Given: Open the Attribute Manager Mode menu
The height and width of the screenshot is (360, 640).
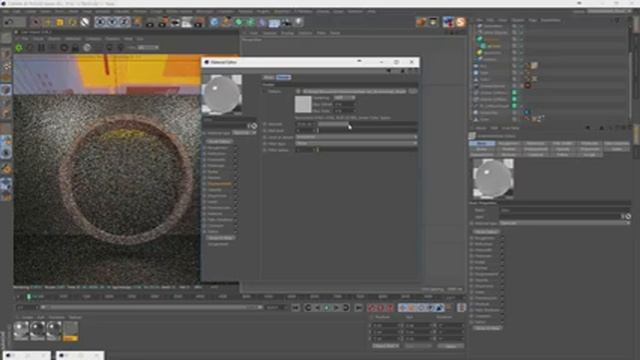Looking at the screenshot, I should (481, 128).
